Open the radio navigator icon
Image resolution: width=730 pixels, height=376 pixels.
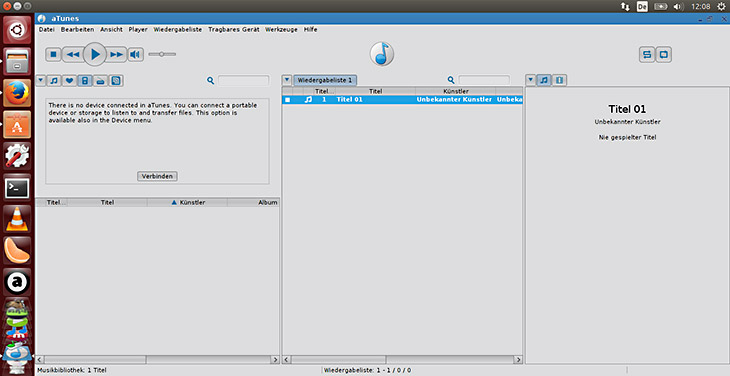tap(100, 81)
